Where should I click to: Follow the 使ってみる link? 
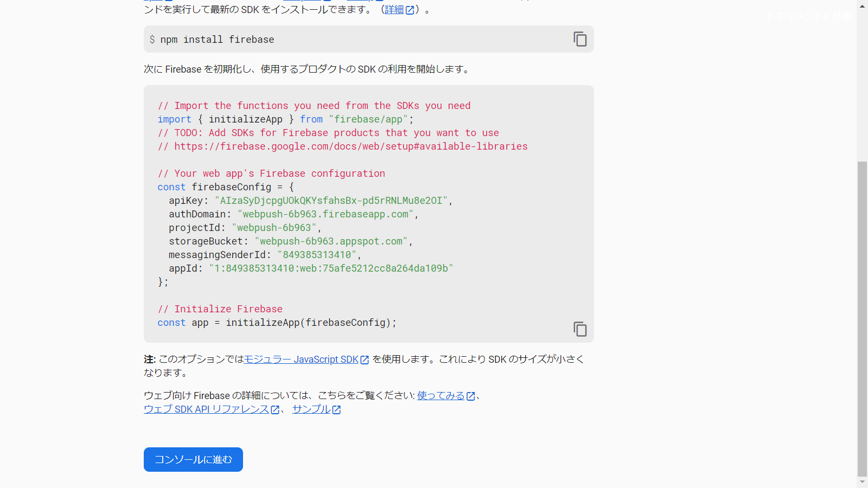pyautogui.click(x=441, y=396)
